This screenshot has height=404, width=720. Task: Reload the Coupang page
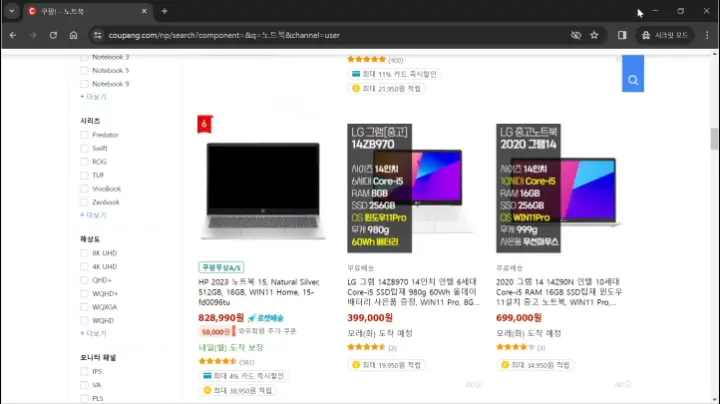(x=53, y=35)
